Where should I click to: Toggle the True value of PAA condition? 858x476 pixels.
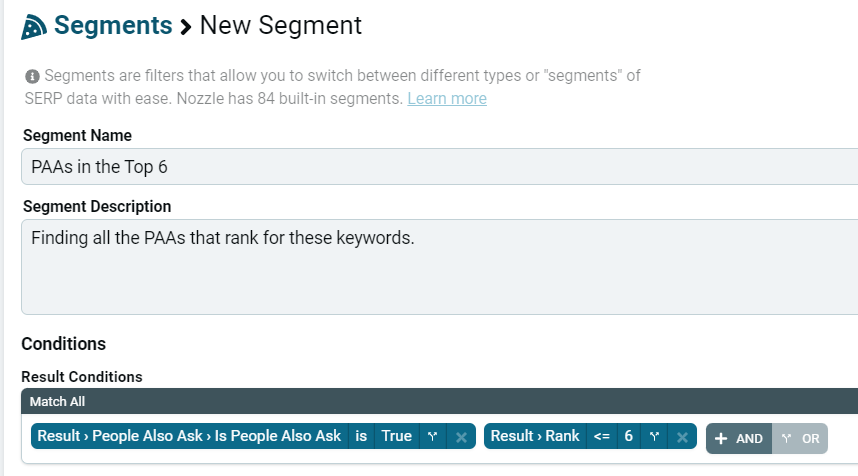tap(397, 437)
